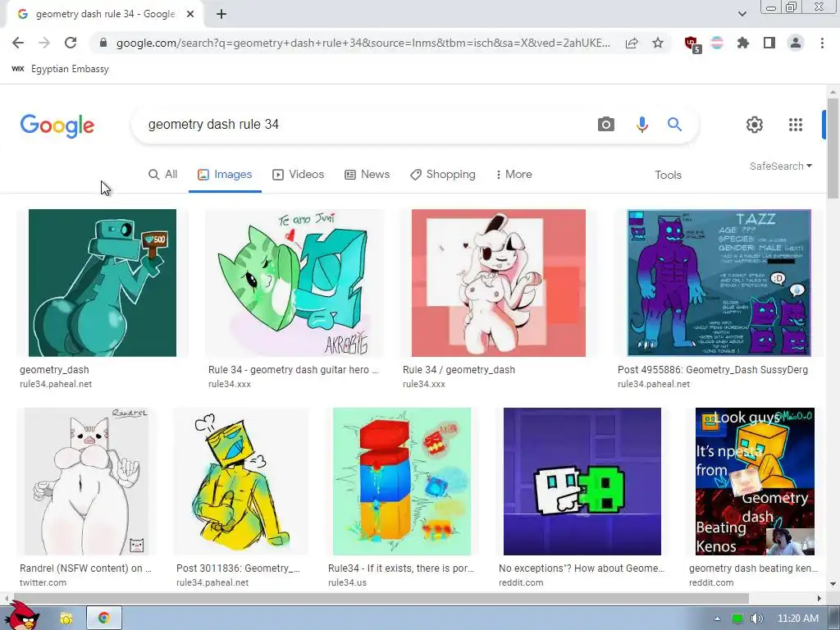The width and height of the screenshot is (840, 630).
Task: Open the file explorer taskbar icon
Action: click(x=66, y=619)
